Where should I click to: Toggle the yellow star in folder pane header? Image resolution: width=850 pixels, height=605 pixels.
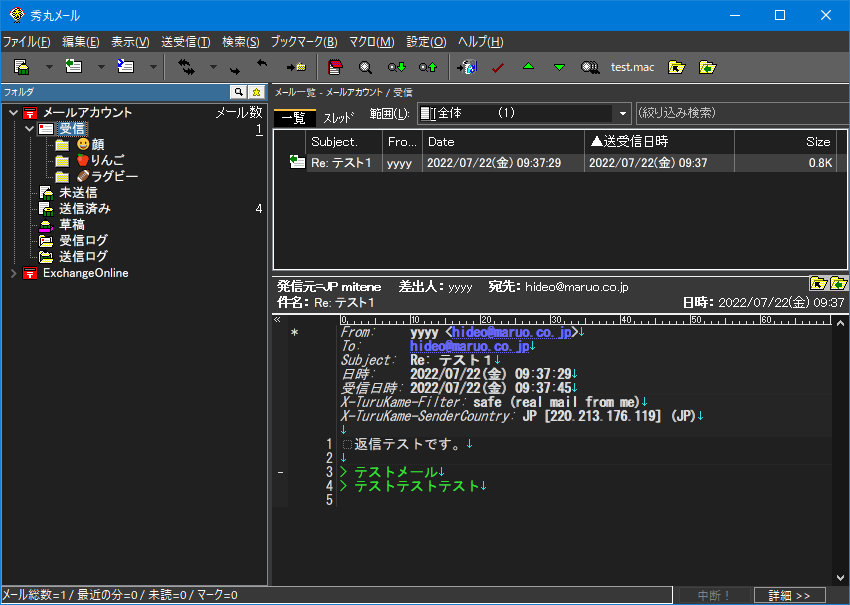[x=257, y=91]
